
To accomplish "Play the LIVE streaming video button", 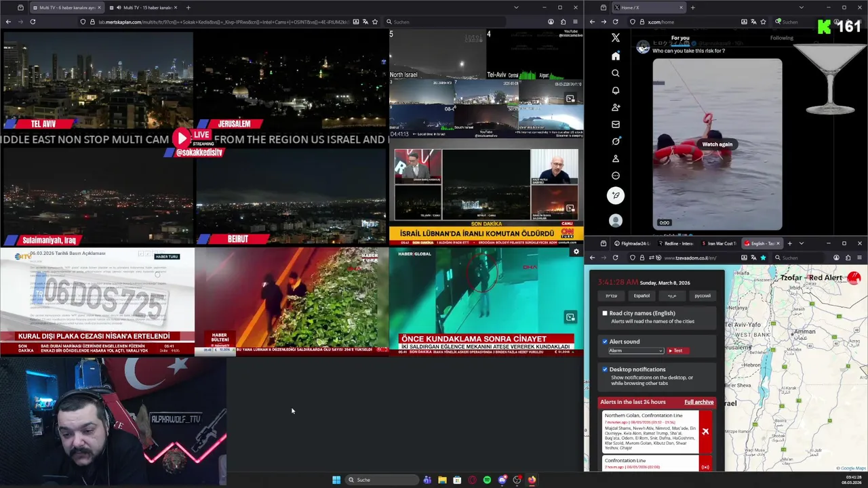I will 181,138.
